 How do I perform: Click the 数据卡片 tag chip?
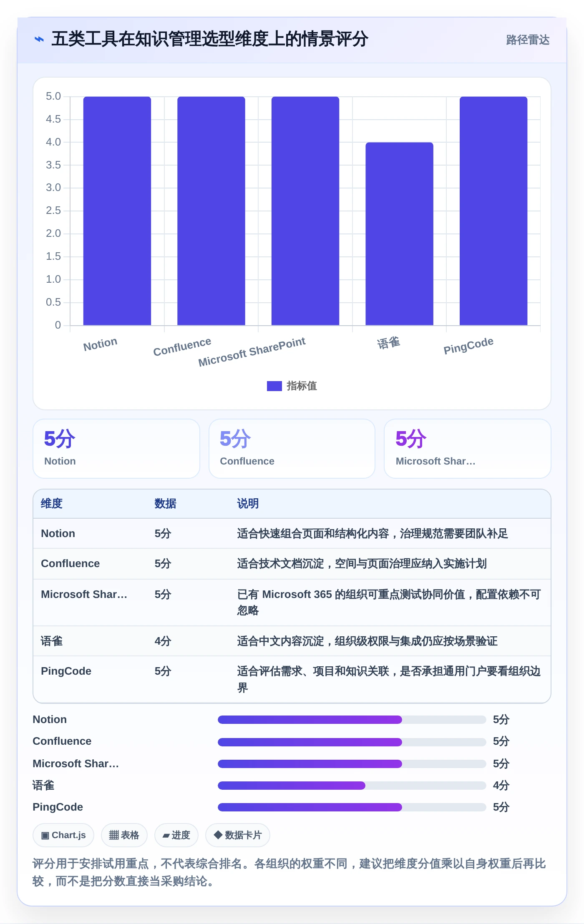237,835
